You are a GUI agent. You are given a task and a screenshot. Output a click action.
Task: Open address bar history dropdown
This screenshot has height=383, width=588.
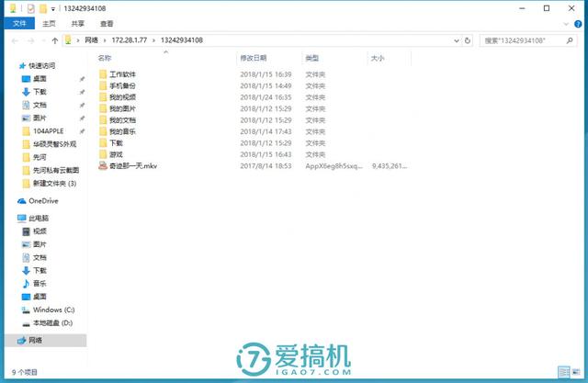pyautogui.click(x=457, y=40)
